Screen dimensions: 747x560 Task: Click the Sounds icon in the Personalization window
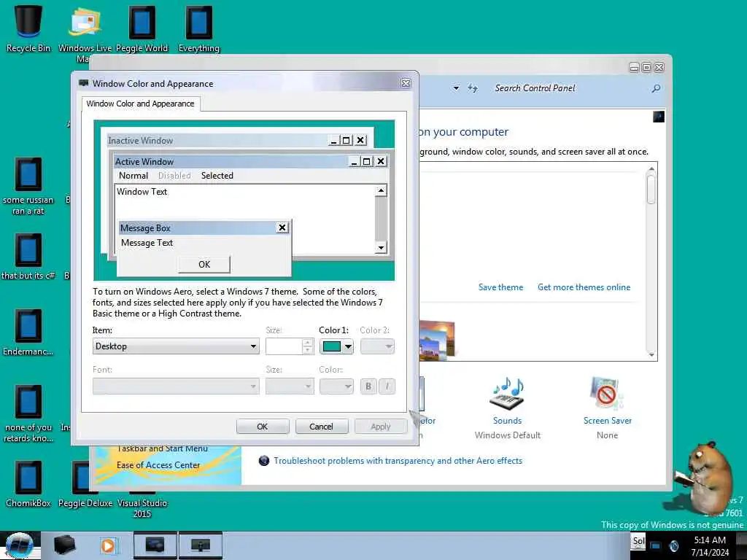[507, 393]
